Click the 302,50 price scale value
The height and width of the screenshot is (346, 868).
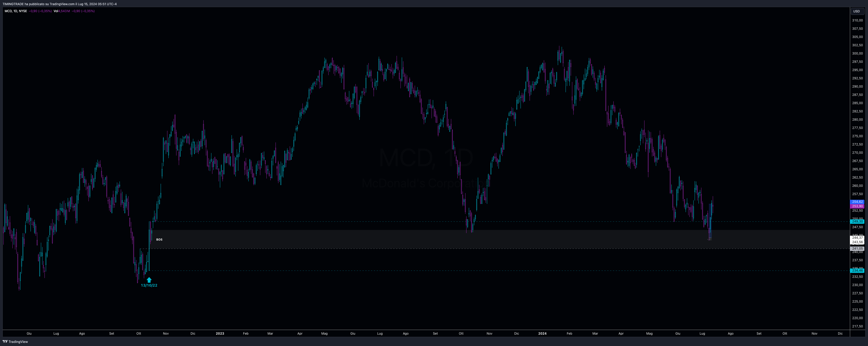point(857,45)
